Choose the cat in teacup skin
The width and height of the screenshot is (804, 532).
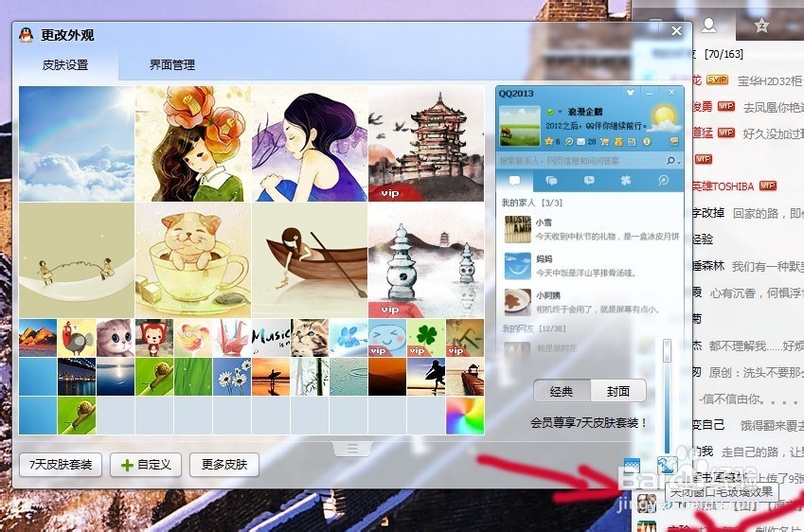click(193, 260)
